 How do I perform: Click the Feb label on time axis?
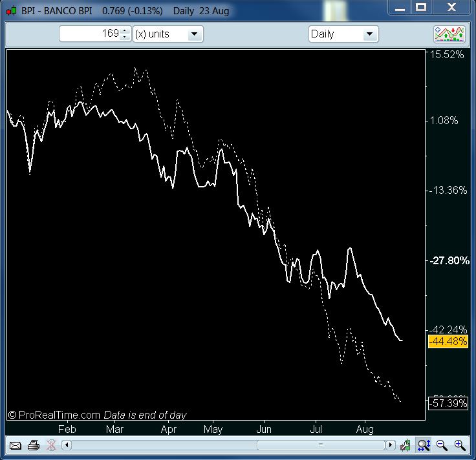click(67, 430)
